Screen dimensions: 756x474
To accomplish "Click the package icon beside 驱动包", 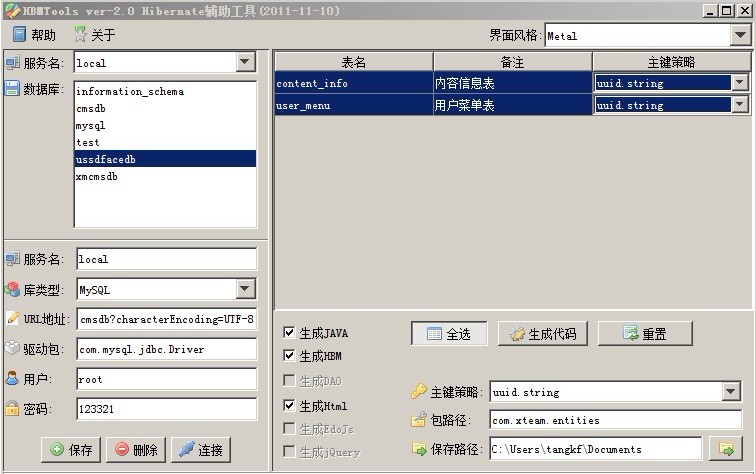I will click(12, 348).
